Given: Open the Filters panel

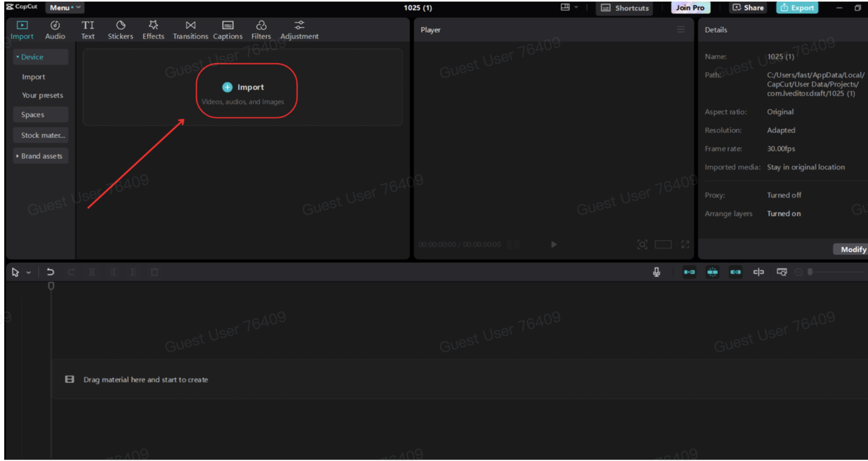Looking at the screenshot, I should pyautogui.click(x=261, y=30).
